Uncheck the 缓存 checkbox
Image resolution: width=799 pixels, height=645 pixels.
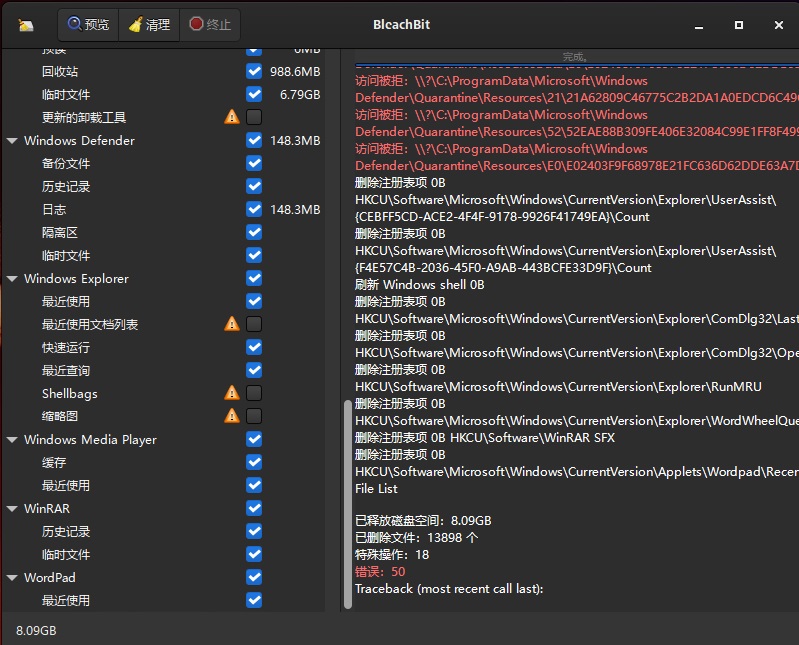tap(254, 462)
